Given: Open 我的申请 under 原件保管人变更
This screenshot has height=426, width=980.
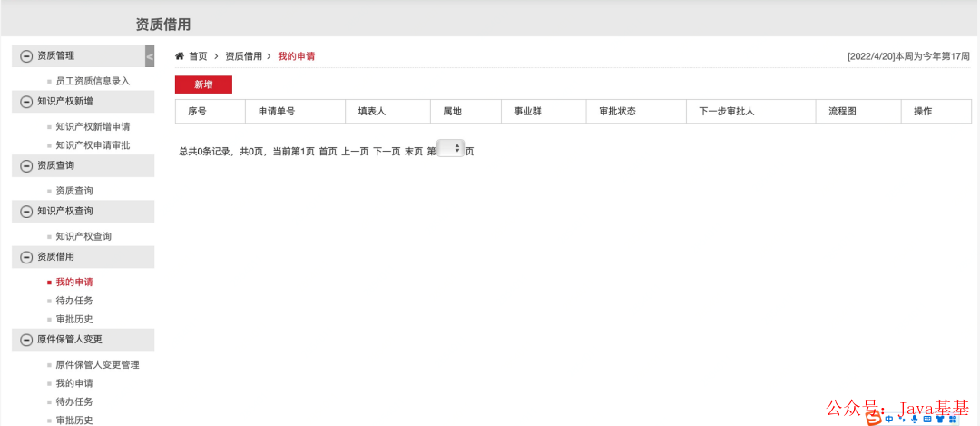Looking at the screenshot, I should point(74,382).
